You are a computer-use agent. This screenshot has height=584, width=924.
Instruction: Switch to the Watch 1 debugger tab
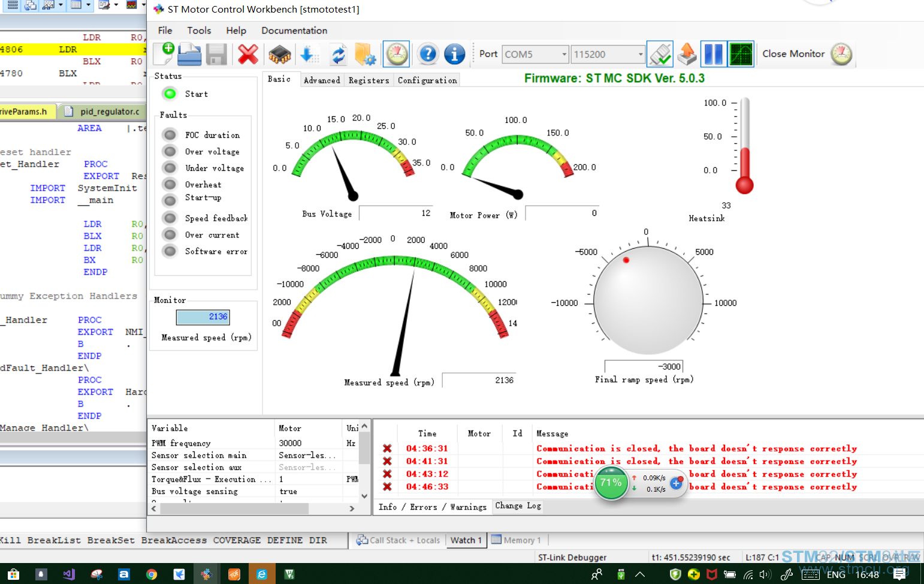[466, 540]
